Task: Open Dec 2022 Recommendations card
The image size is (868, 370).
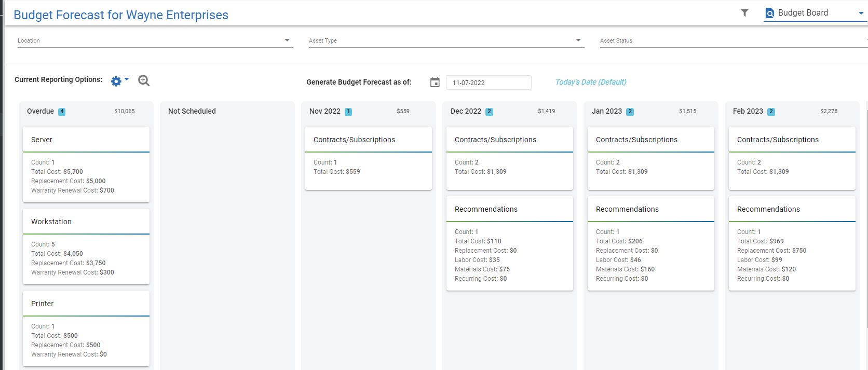Action: [510, 243]
